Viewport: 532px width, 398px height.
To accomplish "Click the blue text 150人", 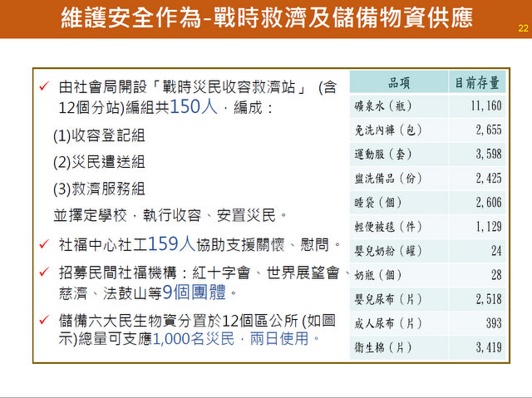I will pos(194,107).
